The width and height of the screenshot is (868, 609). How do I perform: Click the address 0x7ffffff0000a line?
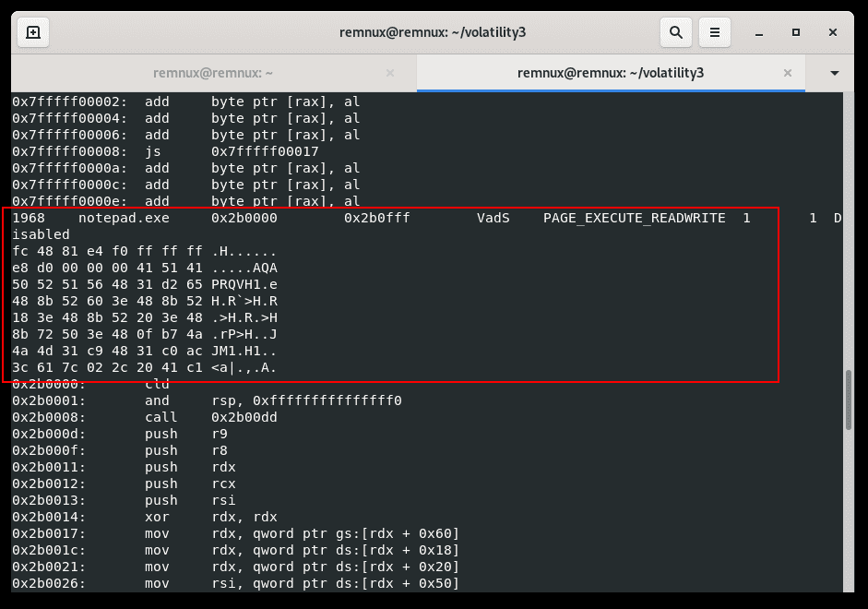click(x=186, y=168)
